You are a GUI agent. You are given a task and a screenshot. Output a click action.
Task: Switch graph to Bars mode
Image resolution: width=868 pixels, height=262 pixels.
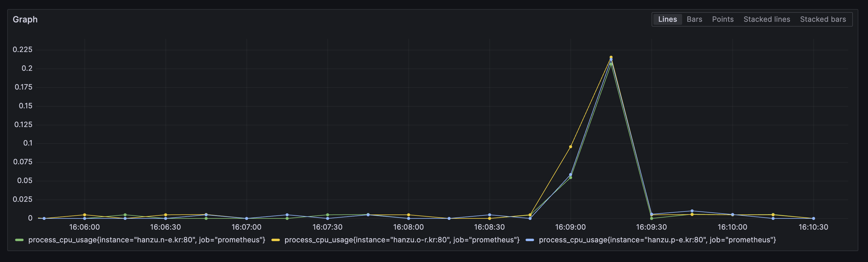[694, 19]
